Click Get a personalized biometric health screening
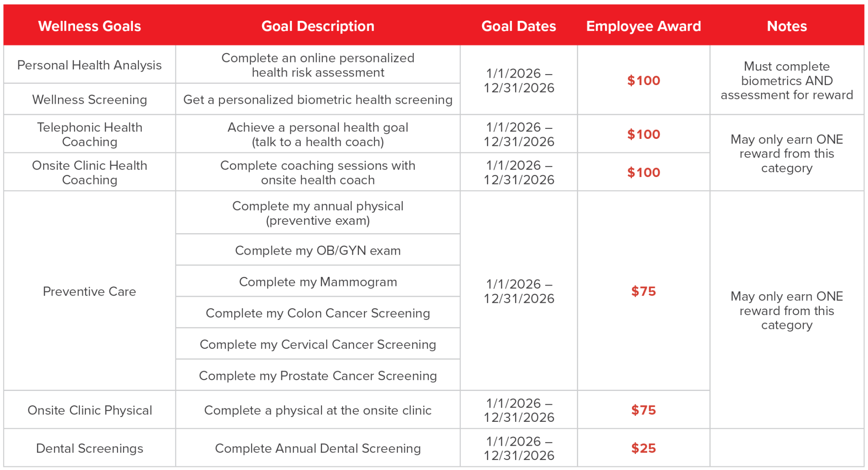 tap(318, 99)
